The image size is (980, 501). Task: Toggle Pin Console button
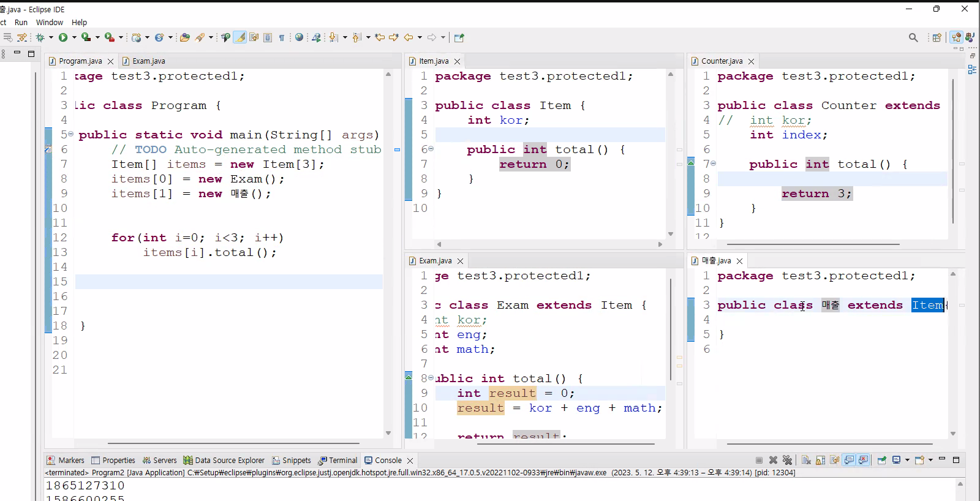click(x=881, y=460)
